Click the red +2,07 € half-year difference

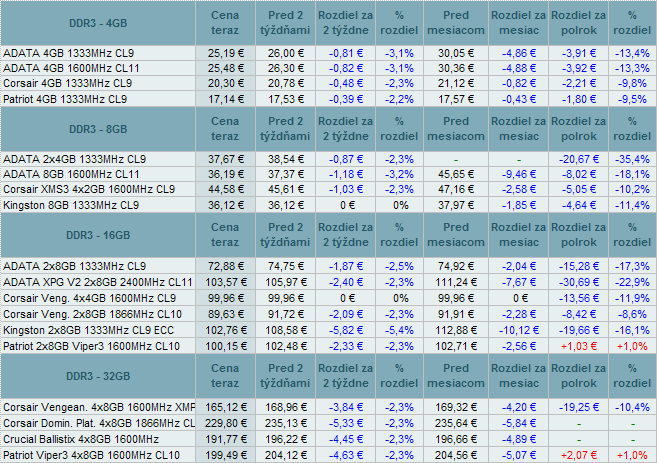coord(579,455)
